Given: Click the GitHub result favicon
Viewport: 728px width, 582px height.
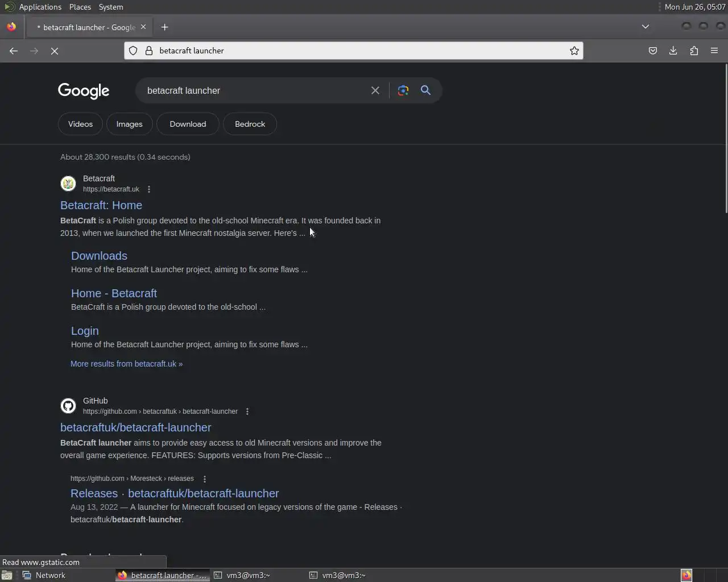Looking at the screenshot, I should click(x=68, y=406).
